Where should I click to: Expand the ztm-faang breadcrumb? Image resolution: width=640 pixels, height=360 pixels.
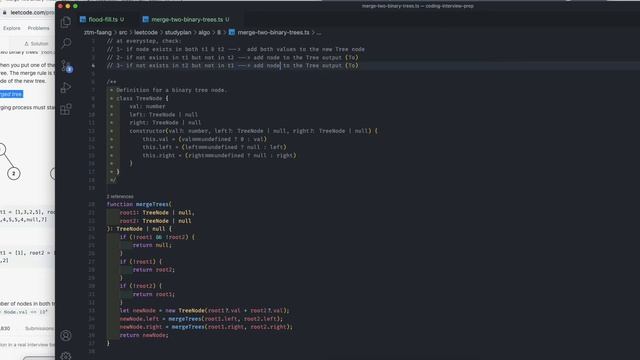click(98, 32)
